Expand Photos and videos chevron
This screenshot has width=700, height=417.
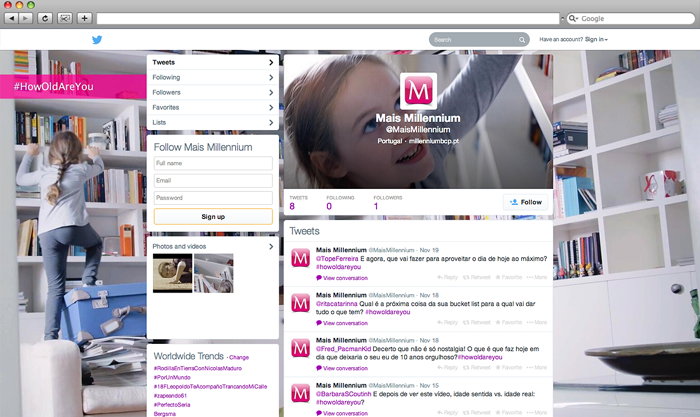(x=271, y=246)
